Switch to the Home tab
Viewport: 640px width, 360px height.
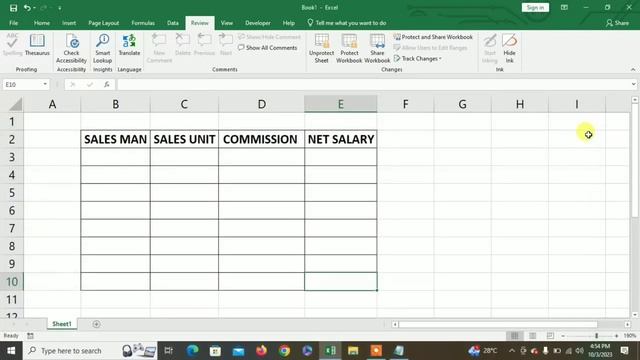(42, 23)
